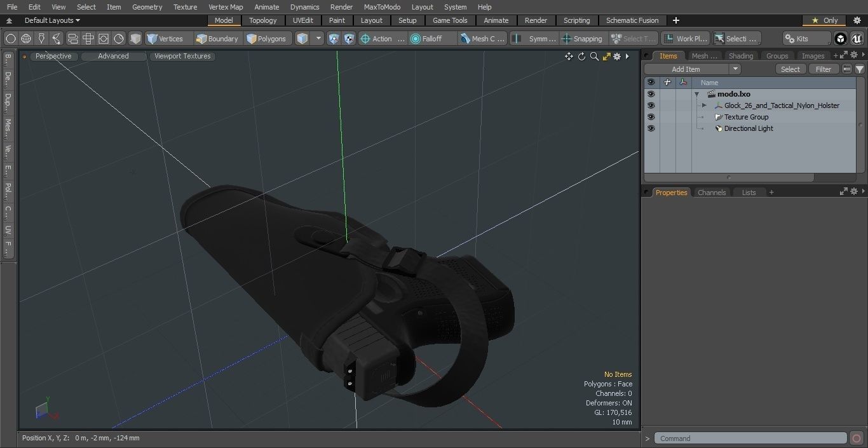The width and height of the screenshot is (868, 448).
Task: Toggle Polygons selection mode
Action: (x=267, y=39)
